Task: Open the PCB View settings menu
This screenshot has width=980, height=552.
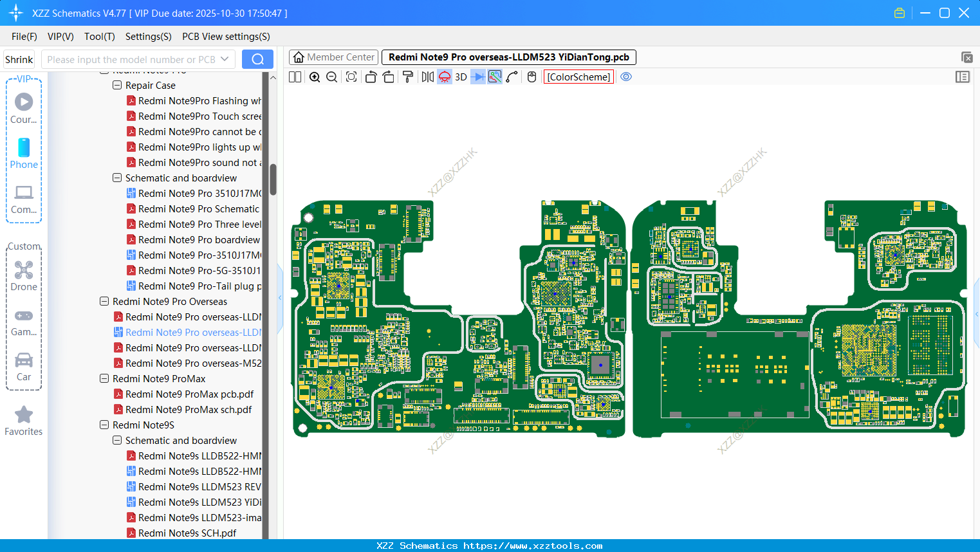Action: pyautogui.click(x=226, y=37)
